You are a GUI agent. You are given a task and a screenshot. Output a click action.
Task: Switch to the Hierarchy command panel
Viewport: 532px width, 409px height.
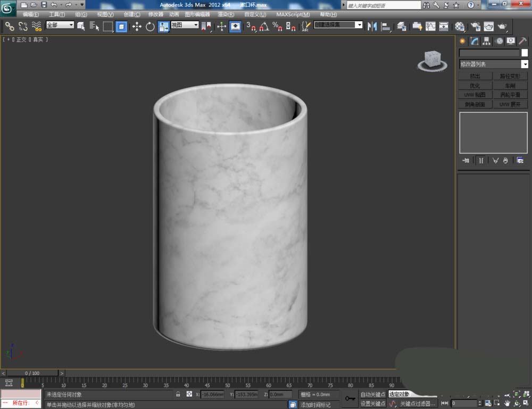[x=487, y=41]
